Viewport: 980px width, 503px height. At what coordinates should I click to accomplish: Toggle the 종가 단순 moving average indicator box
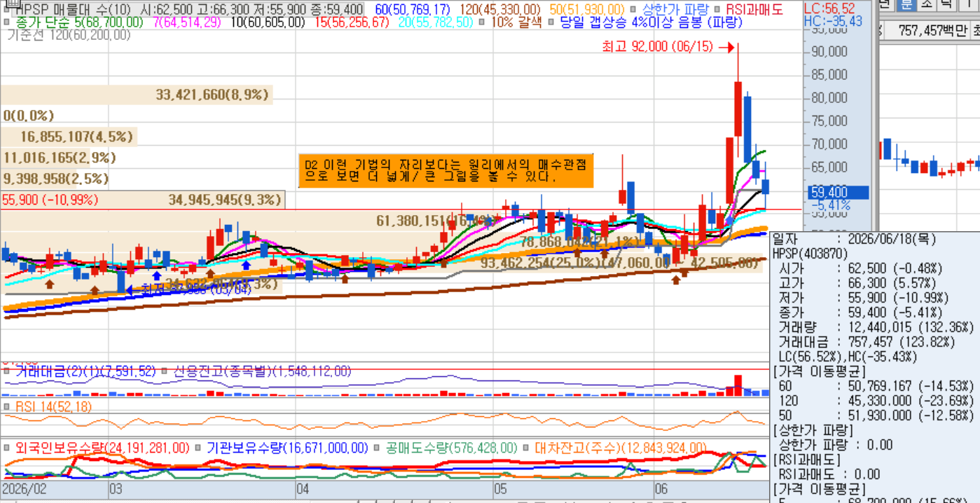[x=7, y=22]
